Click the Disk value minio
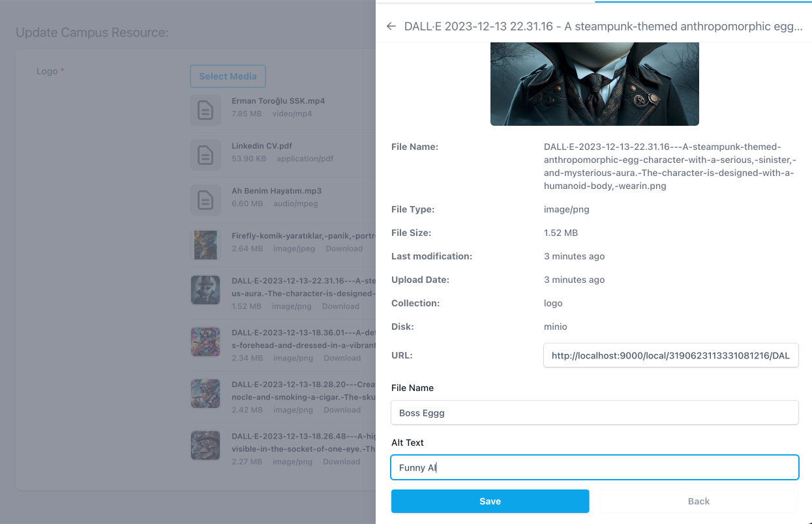Viewport: 812px width, 524px height. tap(556, 327)
